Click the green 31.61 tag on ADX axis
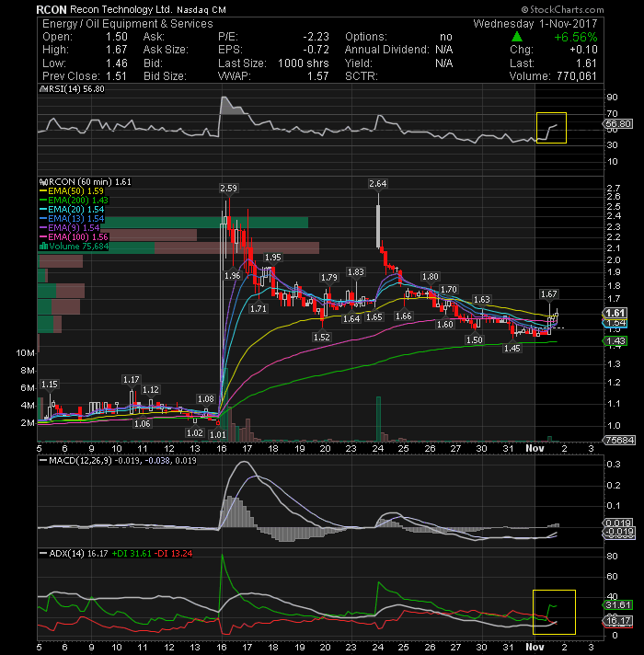The height and width of the screenshot is (655, 644). coord(618,605)
